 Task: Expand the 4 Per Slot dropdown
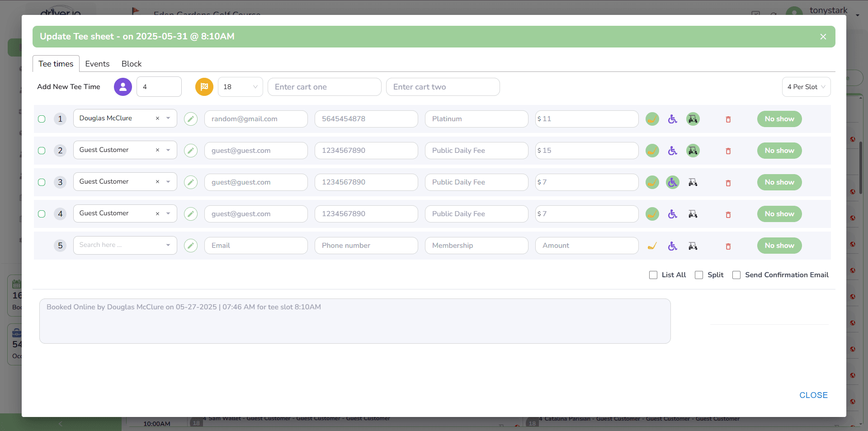pos(806,87)
